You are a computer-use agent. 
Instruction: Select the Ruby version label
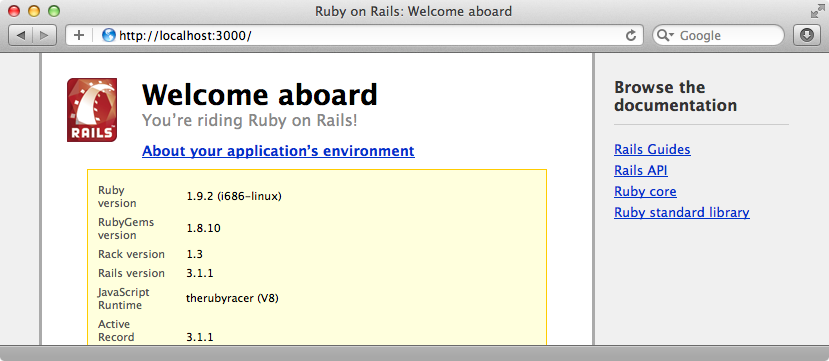(117, 197)
